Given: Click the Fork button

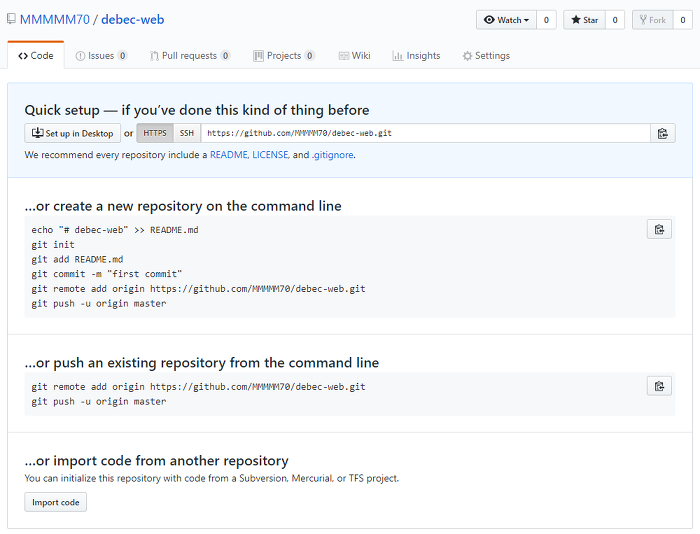Looking at the screenshot, I should click(x=653, y=20).
